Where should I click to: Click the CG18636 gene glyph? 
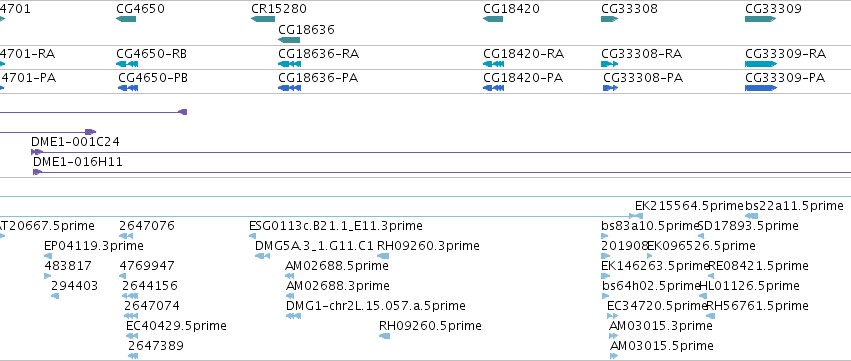289,40
